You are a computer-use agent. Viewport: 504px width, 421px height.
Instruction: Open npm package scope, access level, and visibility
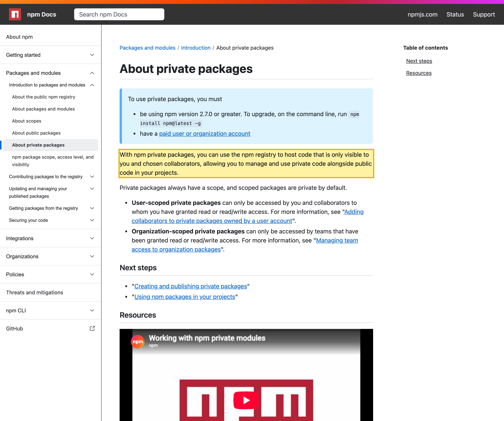coord(53,161)
